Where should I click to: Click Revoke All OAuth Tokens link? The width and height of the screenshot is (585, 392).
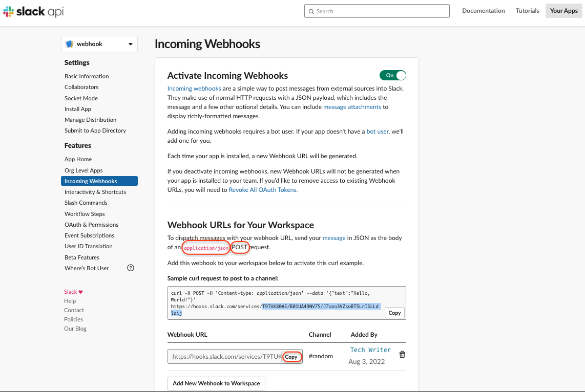coord(263,190)
